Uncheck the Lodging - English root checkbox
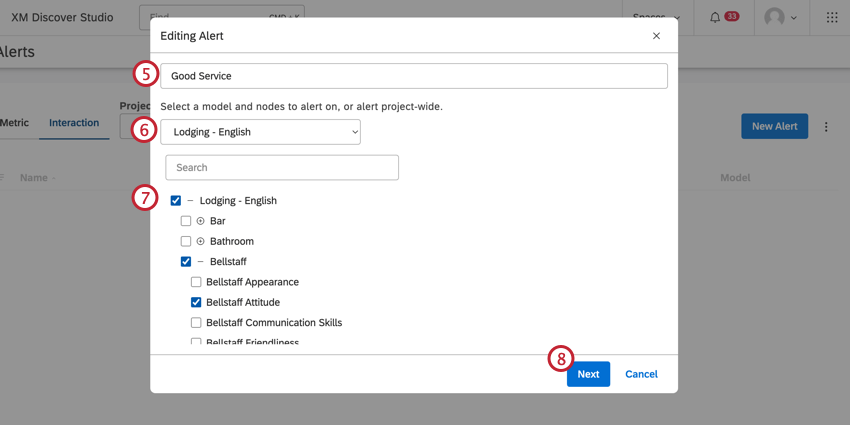Screen dimensions: 850x425 coord(176,201)
